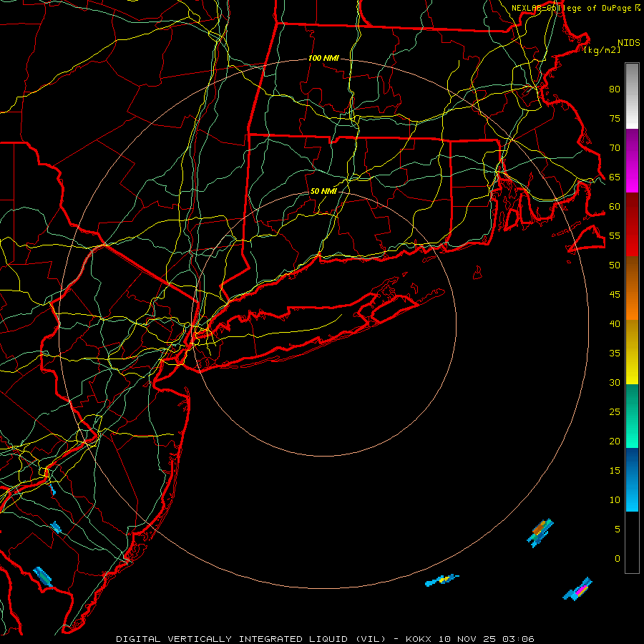Click the 45 value on the color scale

pos(615,295)
